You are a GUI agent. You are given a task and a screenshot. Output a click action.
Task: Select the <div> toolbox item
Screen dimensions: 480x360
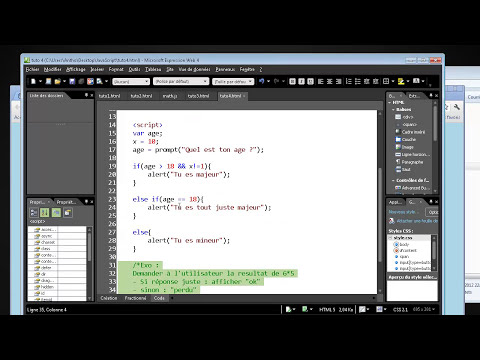(404, 117)
